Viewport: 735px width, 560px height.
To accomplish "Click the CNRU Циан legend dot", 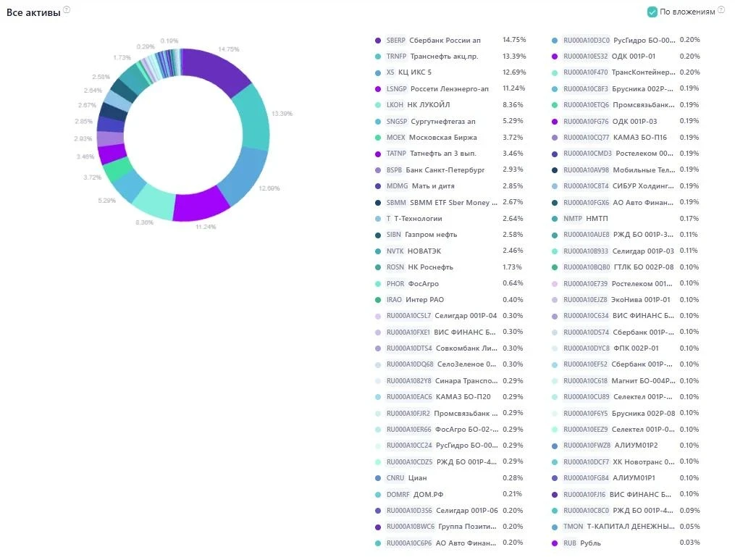I will (378, 478).
